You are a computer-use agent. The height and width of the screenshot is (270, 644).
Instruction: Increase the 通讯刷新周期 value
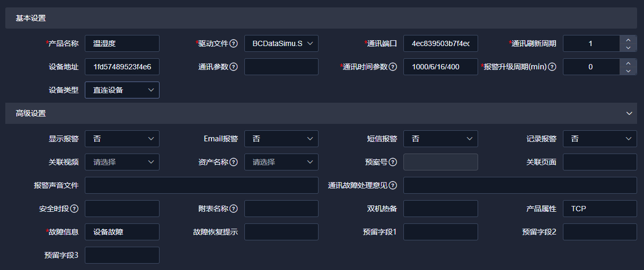pos(628,40)
